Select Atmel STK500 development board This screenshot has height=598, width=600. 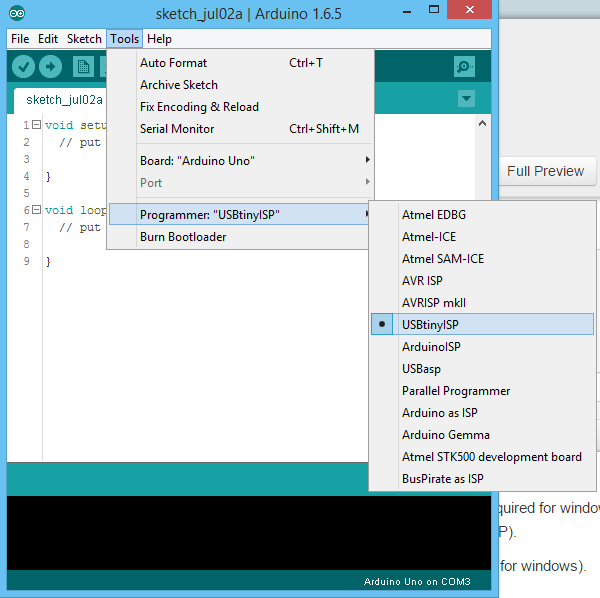[483, 456]
